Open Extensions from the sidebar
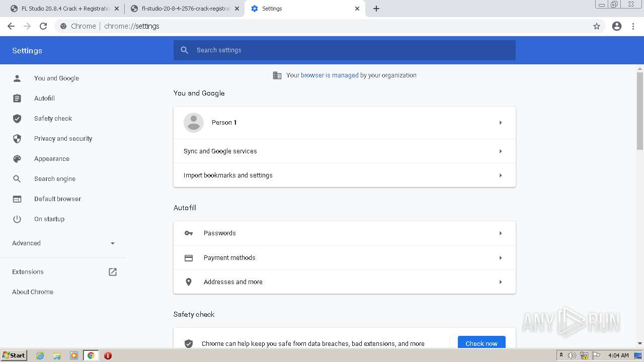Image resolution: width=644 pixels, height=362 pixels. [28, 271]
